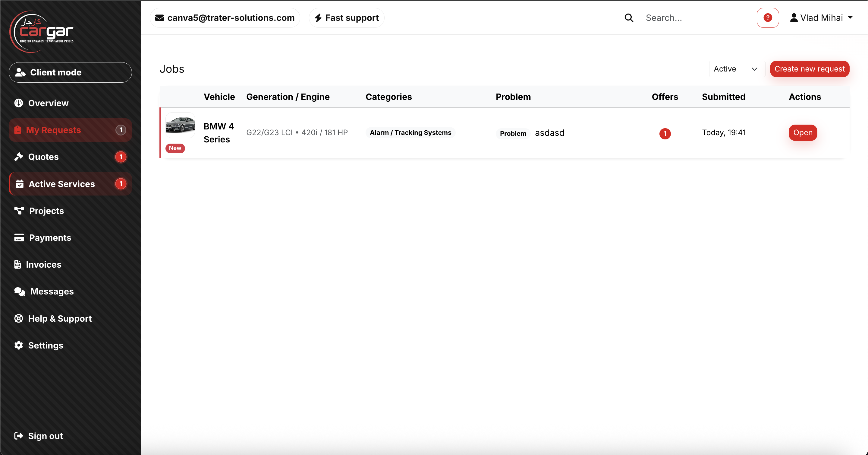Screen dimensions: 868x455
Task: Open the Active status filter dropdown
Action: (x=737, y=69)
